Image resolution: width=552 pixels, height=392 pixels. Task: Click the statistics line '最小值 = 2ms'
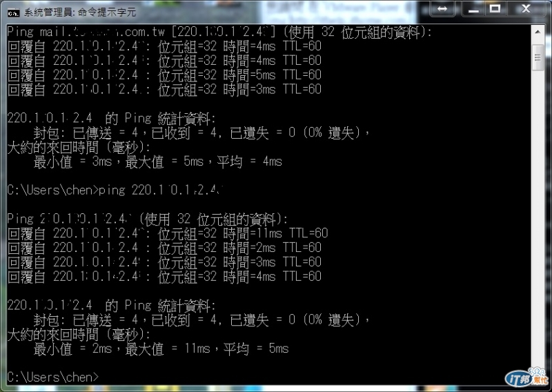click(161, 349)
